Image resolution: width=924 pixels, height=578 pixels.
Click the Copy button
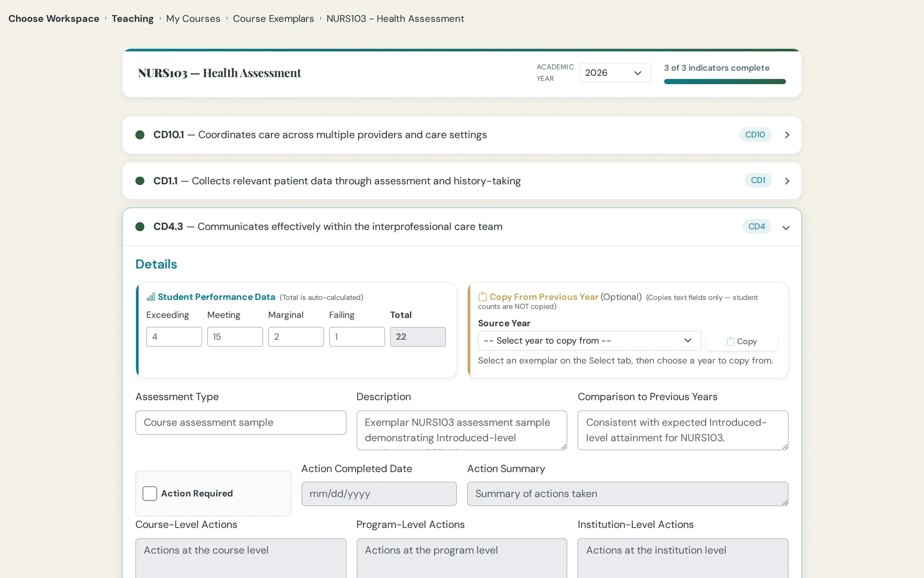[741, 341]
